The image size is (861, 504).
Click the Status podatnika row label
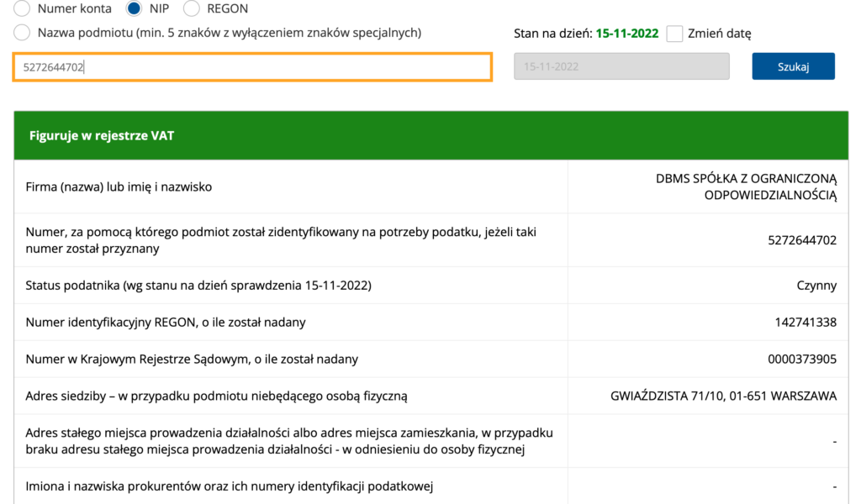click(x=198, y=286)
